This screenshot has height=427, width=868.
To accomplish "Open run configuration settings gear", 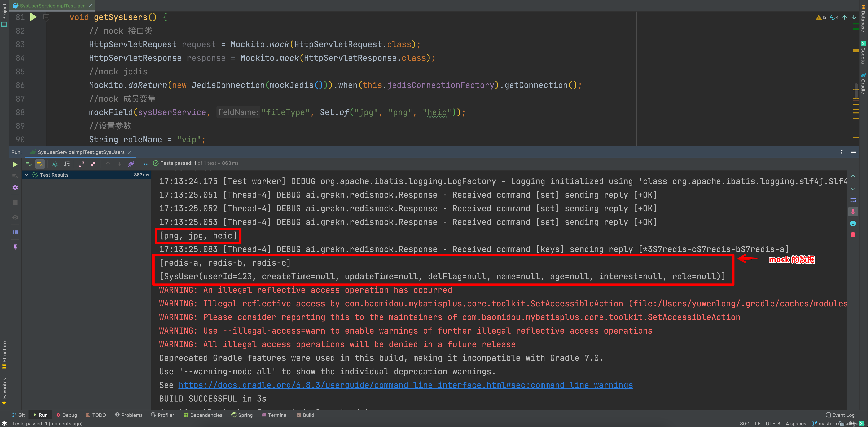I will pyautogui.click(x=15, y=188).
